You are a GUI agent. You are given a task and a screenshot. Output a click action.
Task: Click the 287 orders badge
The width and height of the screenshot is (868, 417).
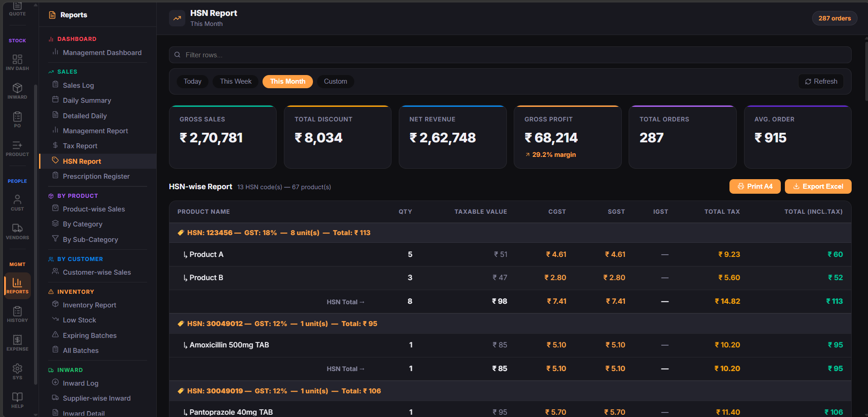[834, 18]
